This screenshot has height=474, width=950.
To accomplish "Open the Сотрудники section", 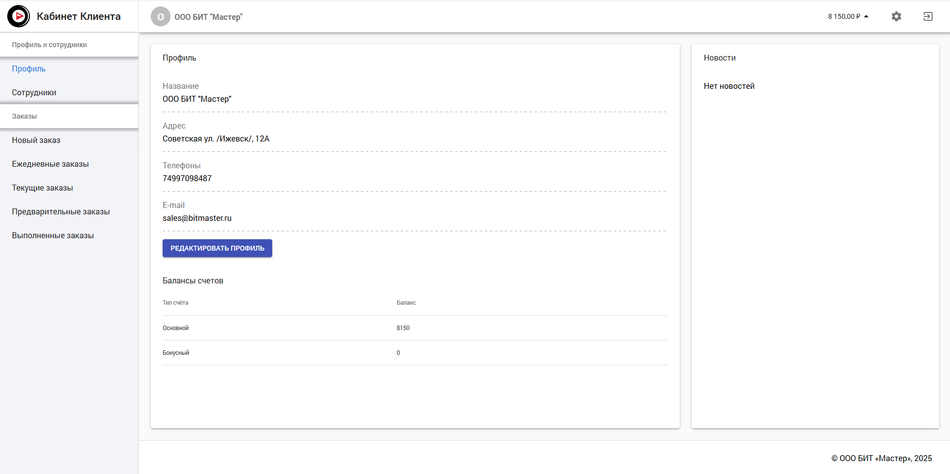I will [x=34, y=93].
